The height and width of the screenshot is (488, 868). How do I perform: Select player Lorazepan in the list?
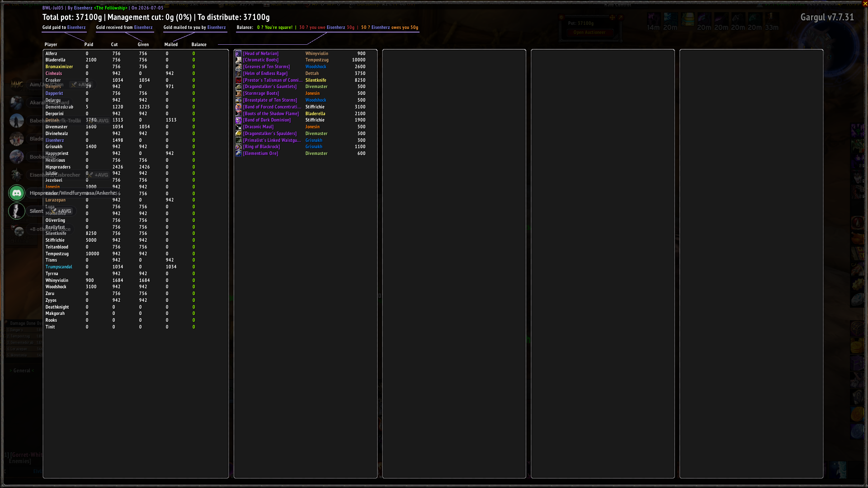coord(56,200)
